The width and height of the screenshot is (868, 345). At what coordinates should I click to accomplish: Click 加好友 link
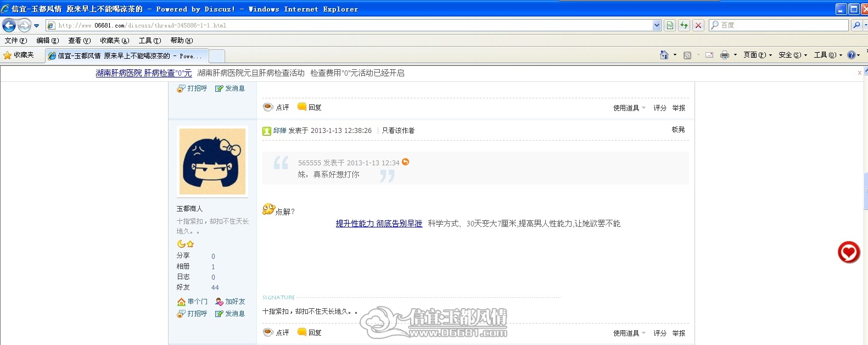[x=230, y=302]
